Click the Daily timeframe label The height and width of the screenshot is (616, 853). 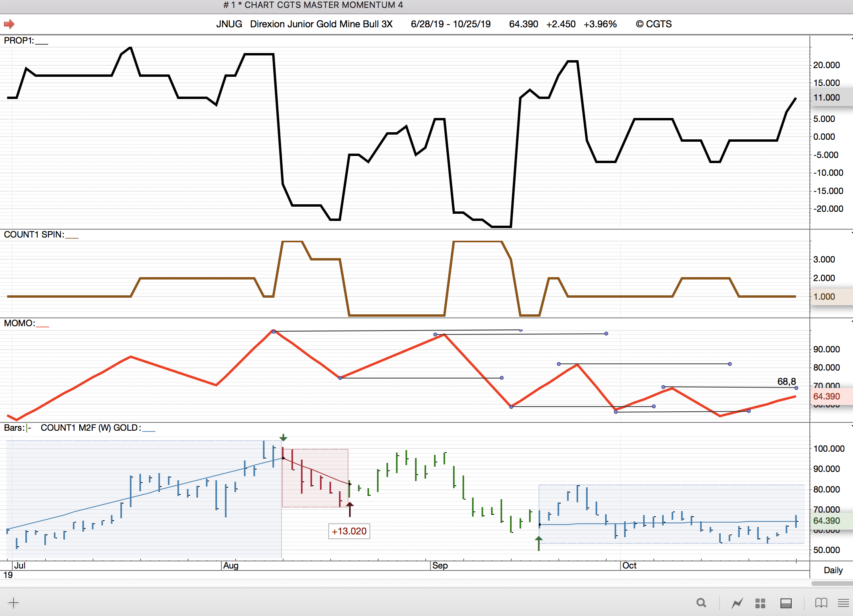coord(833,570)
